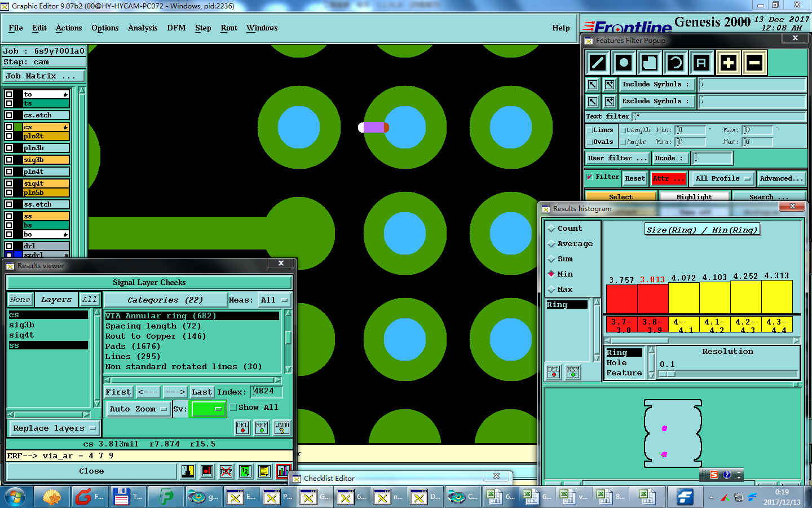Viewport: 812px width, 508px height.
Task: Select 'Spacing length (72)' category row
Action: pos(192,326)
